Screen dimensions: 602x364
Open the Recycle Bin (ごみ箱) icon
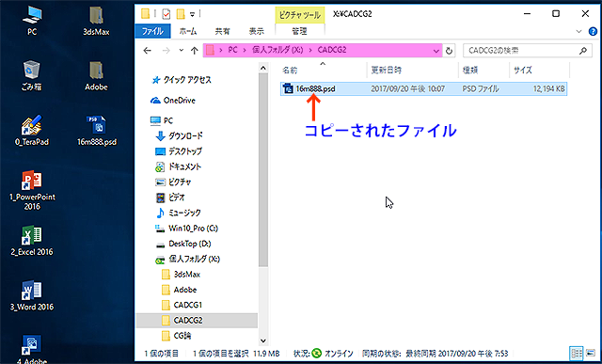click(32, 76)
